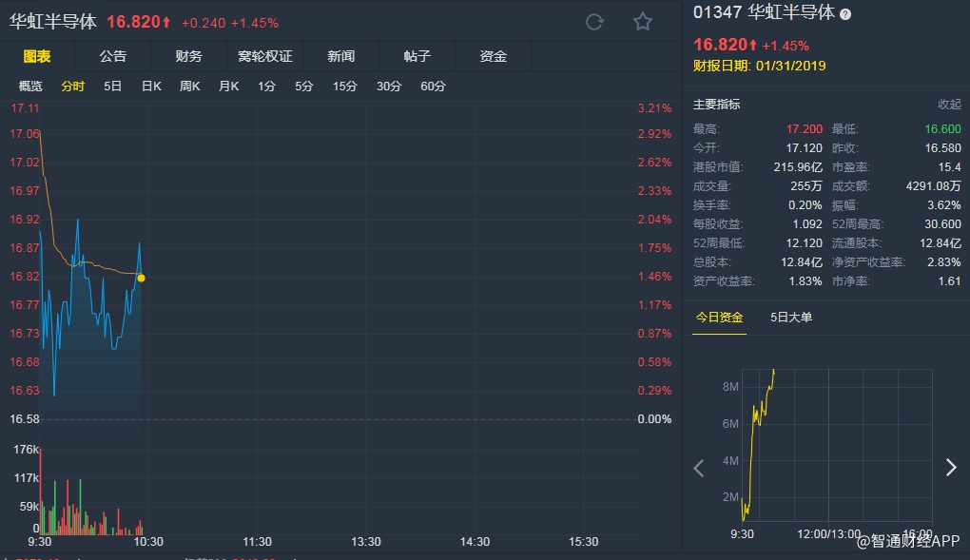The height and width of the screenshot is (560, 970).
Task: Click the help question mark icon
Action: click(x=846, y=14)
